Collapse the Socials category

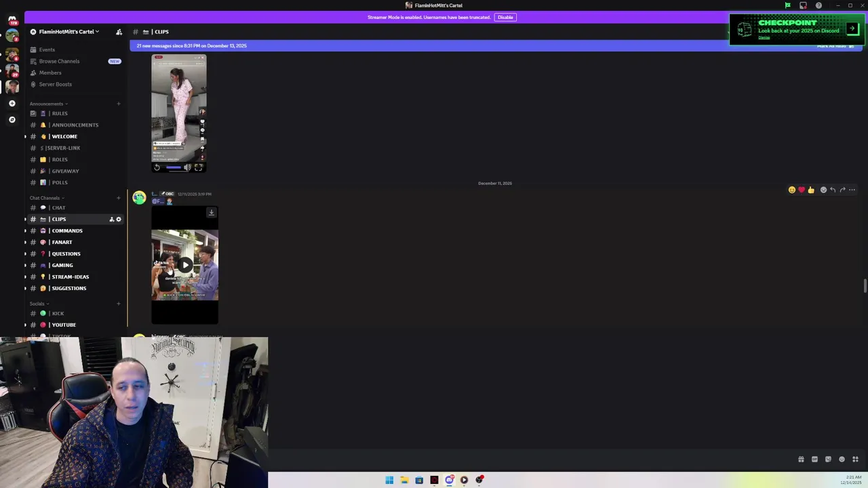[x=39, y=304]
